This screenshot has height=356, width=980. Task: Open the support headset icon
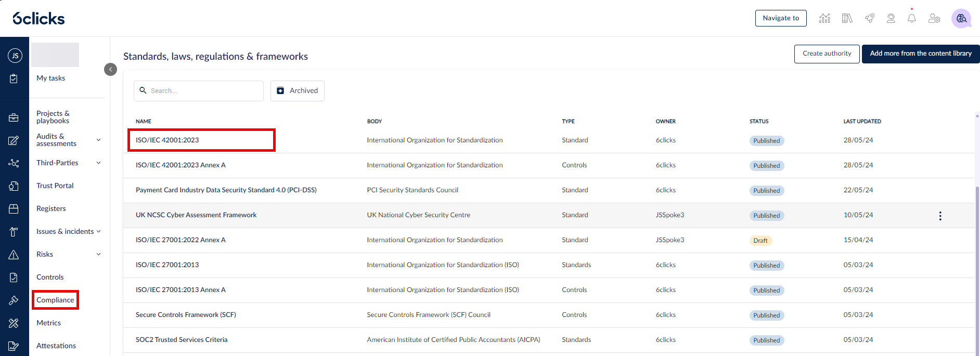(x=891, y=18)
